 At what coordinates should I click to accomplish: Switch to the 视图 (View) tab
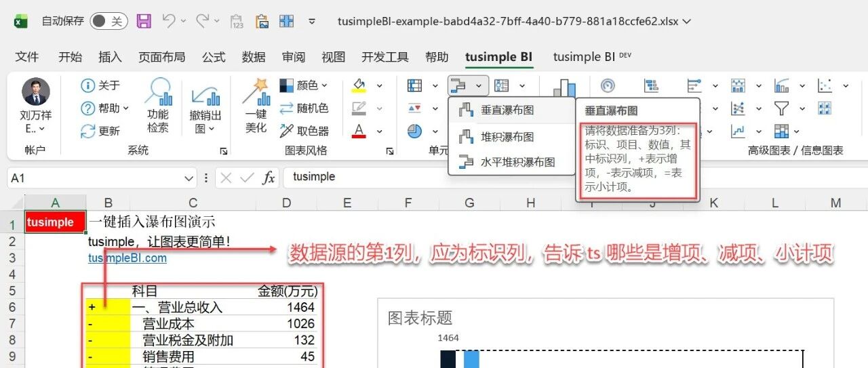pos(334,57)
